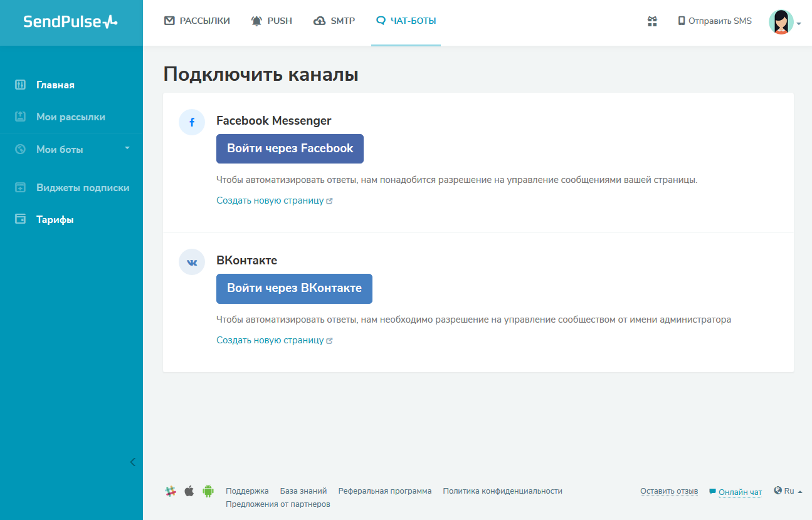
Task: Open Создать новую страницу link under Facebook
Action: (270, 200)
